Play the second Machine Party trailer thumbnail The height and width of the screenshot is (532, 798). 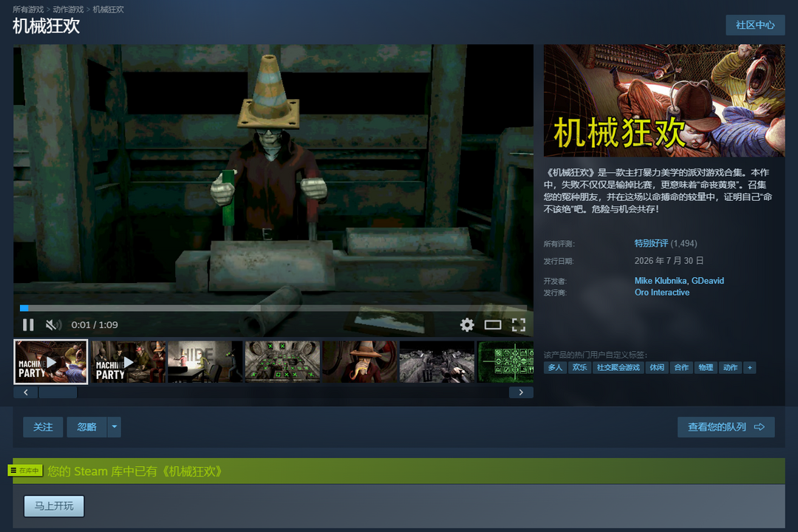point(129,362)
